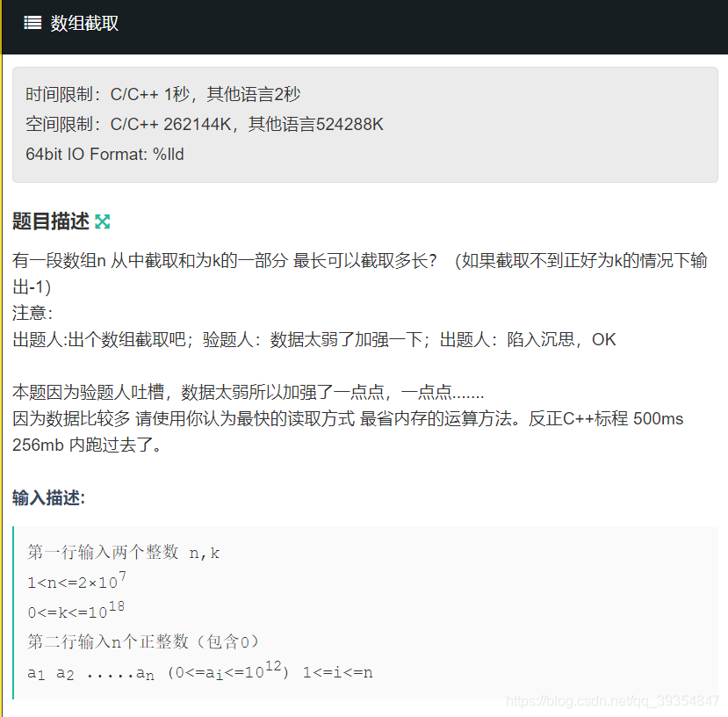
Task: Click the 空间限制：C/C++ 262144K line
Action: tap(205, 124)
